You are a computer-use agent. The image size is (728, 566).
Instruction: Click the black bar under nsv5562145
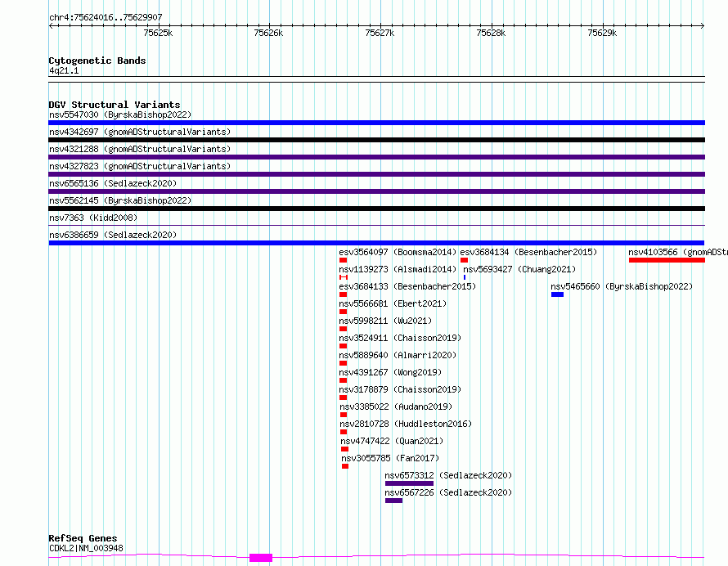(x=376, y=209)
